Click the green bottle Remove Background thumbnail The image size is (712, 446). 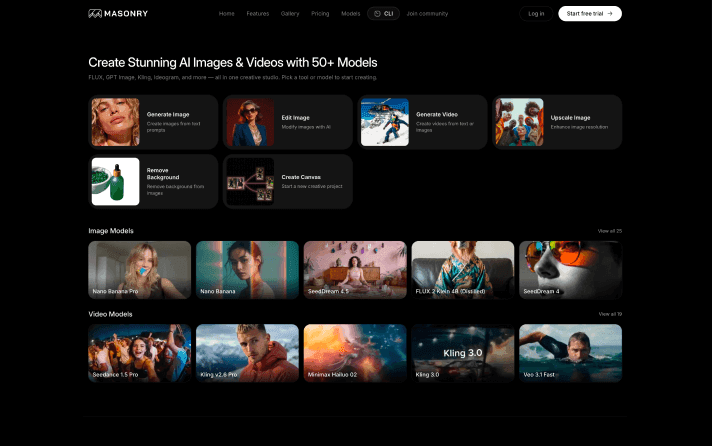pos(115,182)
